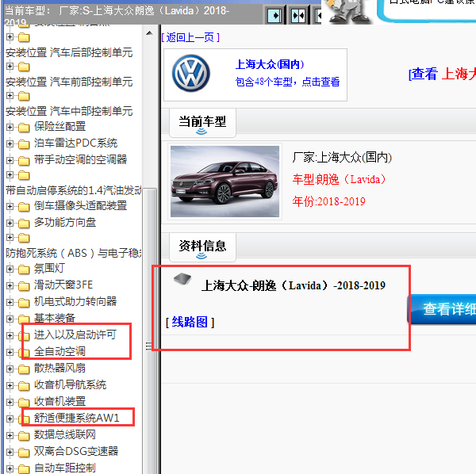
Task: Click folder icon of 机电式助力转向器
Action: (24, 303)
